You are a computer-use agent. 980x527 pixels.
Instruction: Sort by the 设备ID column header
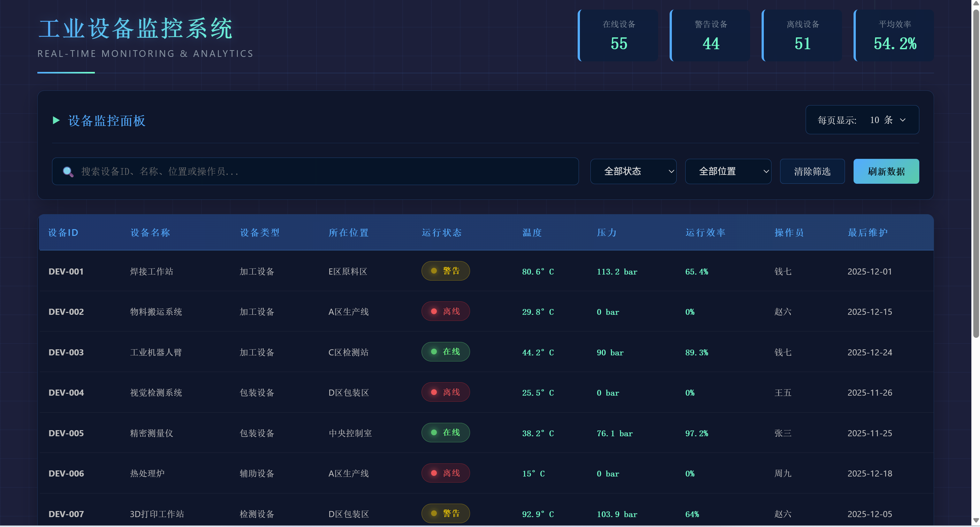click(63, 233)
